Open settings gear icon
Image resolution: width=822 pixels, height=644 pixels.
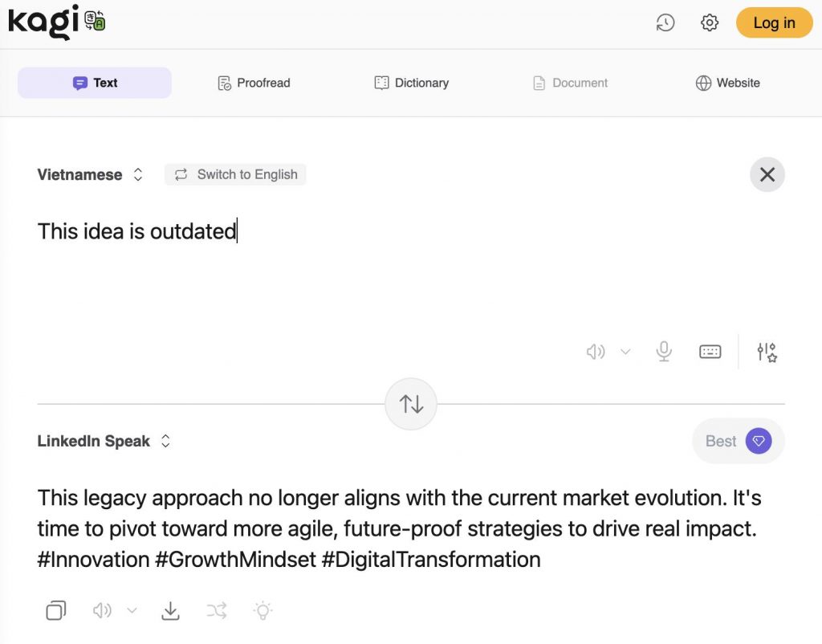(710, 22)
